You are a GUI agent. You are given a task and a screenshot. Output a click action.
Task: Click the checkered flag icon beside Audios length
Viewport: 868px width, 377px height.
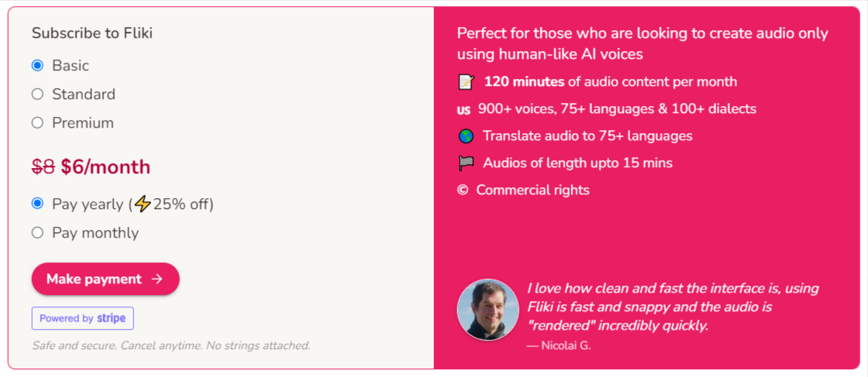(x=466, y=163)
